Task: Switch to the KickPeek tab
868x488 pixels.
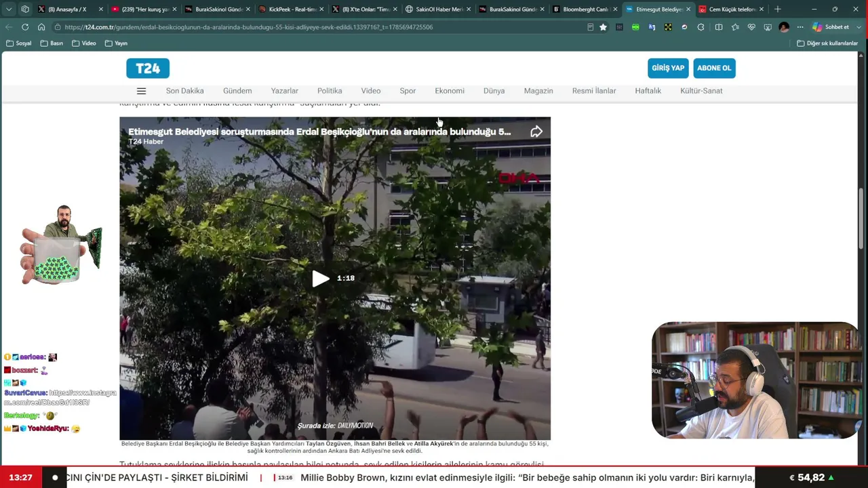Action: [x=292, y=9]
